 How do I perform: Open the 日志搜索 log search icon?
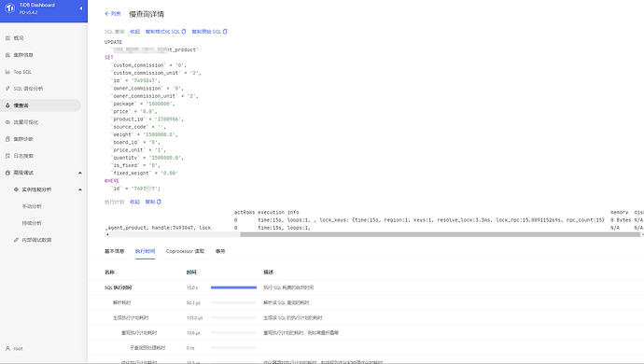(x=7, y=156)
